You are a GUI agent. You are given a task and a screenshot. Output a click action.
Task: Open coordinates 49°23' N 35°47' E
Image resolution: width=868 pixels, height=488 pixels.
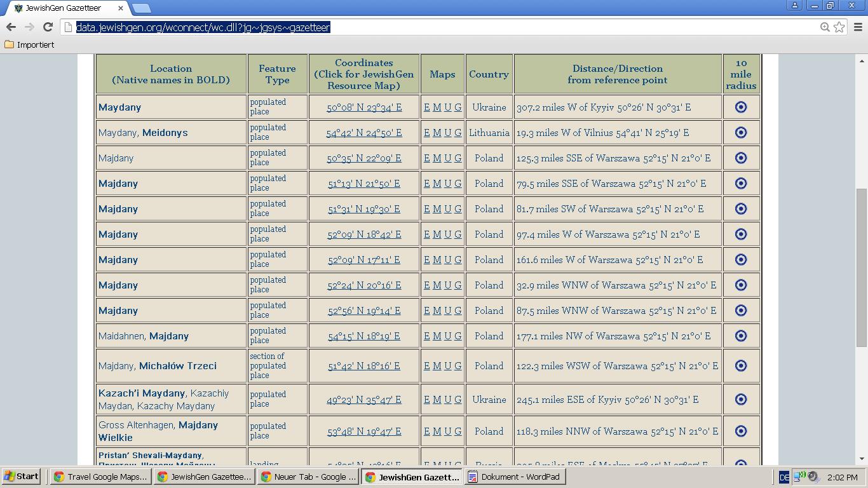[364, 400]
